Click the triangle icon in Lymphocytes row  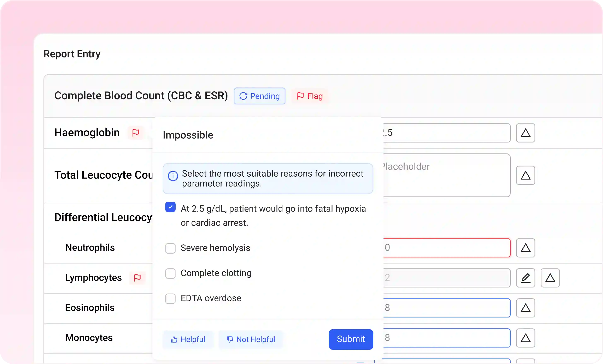pos(550,278)
